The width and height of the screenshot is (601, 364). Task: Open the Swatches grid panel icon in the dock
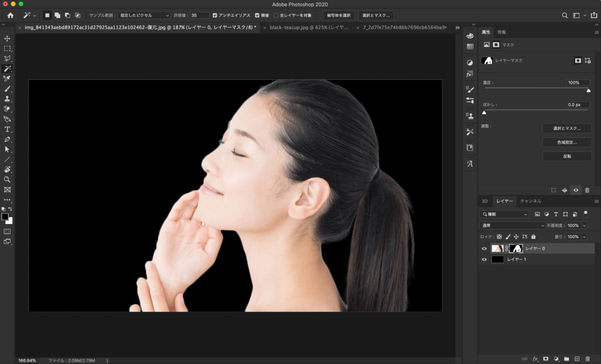470,46
